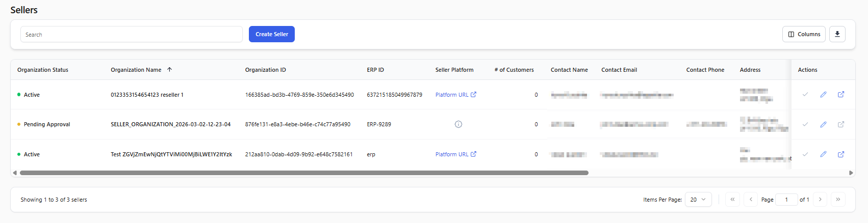The height and width of the screenshot is (223, 868).
Task: Click the download export icon button
Action: coord(837,34)
